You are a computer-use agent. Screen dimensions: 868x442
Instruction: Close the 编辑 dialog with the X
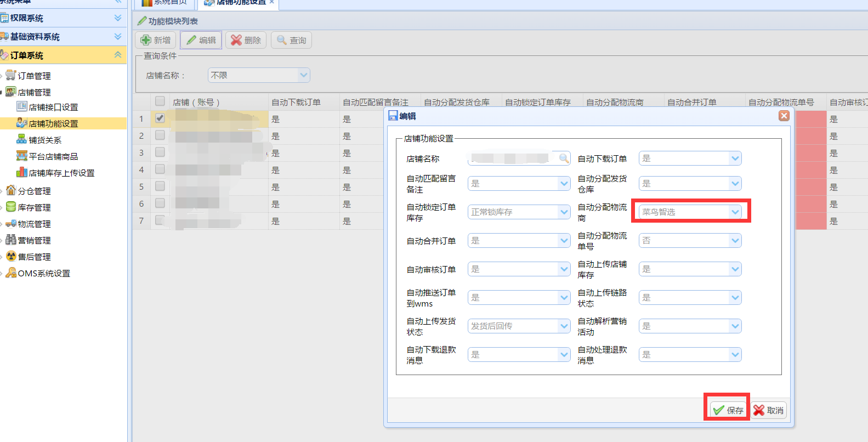pos(784,116)
